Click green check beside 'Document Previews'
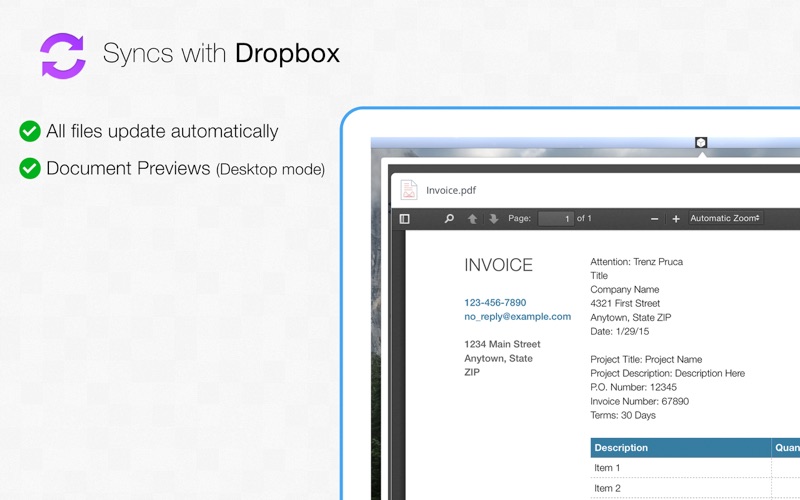 point(30,168)
